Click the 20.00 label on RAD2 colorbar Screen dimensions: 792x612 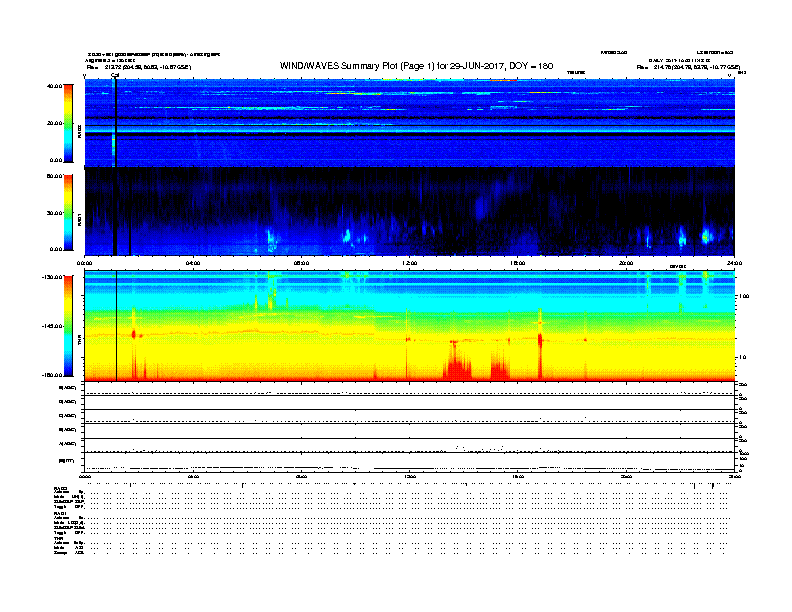coord(54,123)
